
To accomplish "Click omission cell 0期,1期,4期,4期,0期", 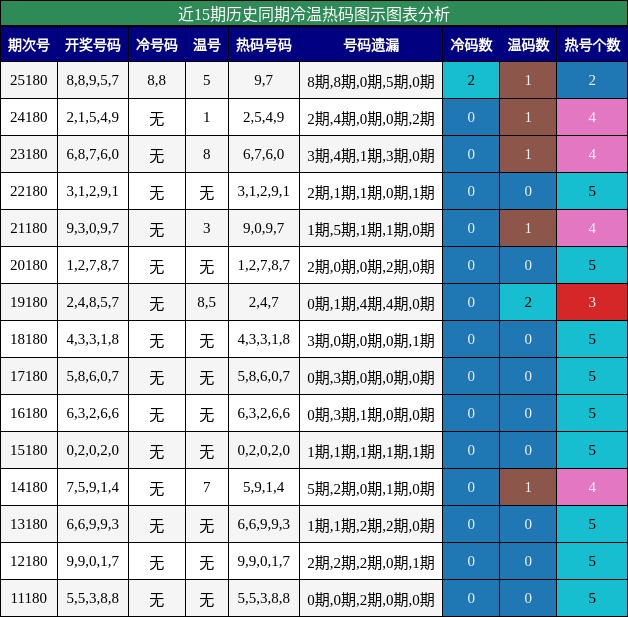I will coord(371,304).
